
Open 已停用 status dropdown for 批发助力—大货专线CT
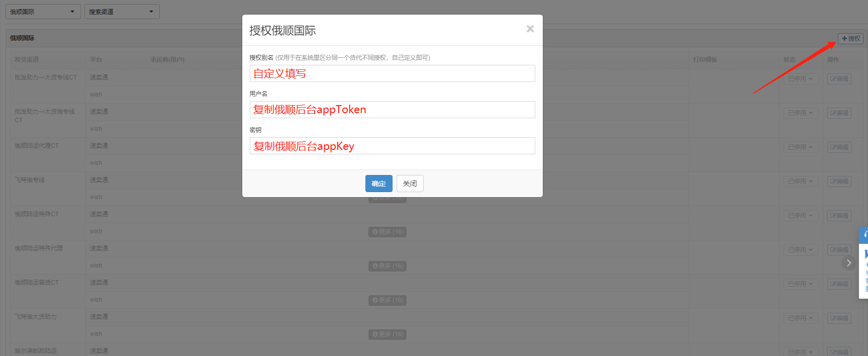pyautogui.click(x=800, y=79)
